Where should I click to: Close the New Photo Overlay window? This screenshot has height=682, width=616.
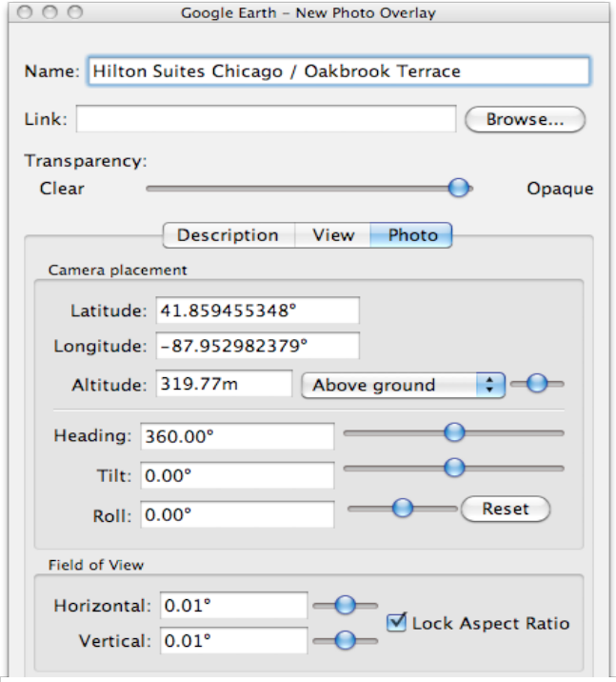click(x=25, y=12)
